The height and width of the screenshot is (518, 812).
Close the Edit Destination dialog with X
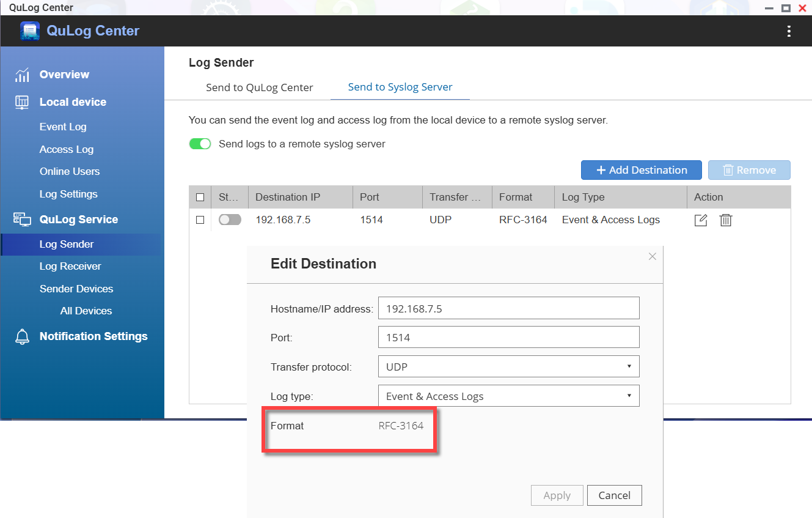(x=652, y=257)
